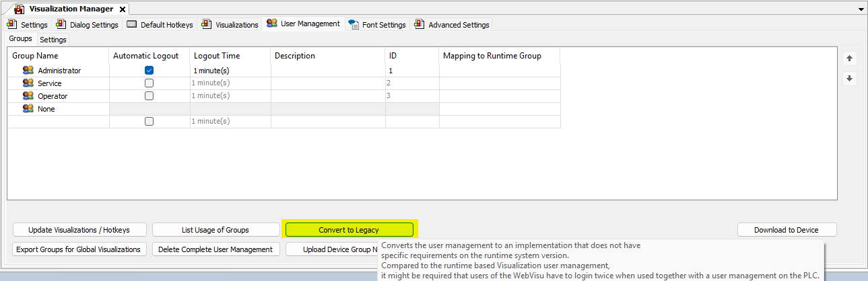
Task: Click the Group Name column header
Action: (x=59, y=56)
